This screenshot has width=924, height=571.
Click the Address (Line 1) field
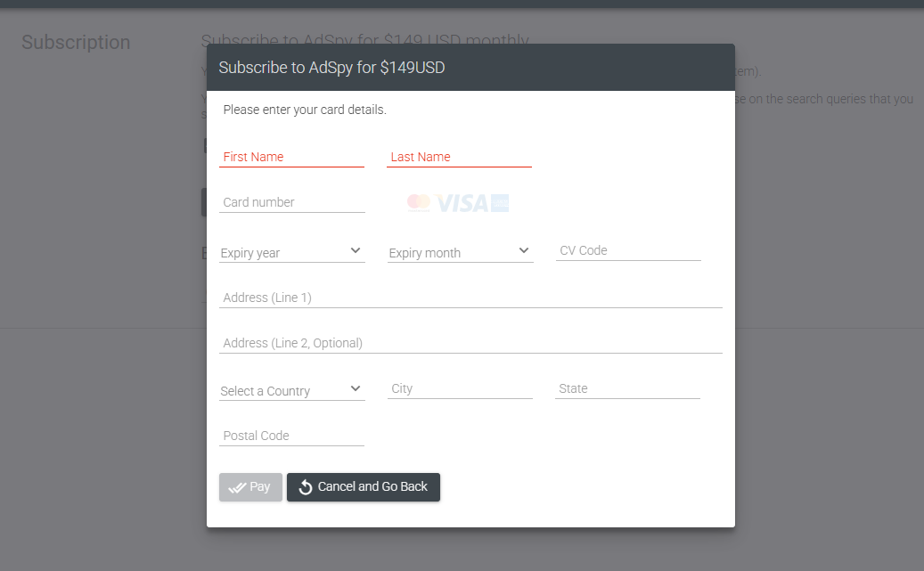[470, 298]
